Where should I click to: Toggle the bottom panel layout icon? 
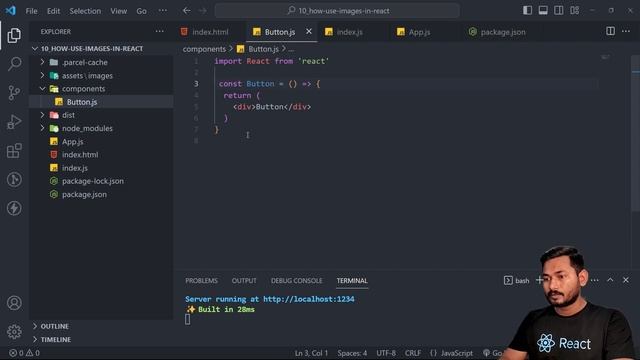click(543, 11)
